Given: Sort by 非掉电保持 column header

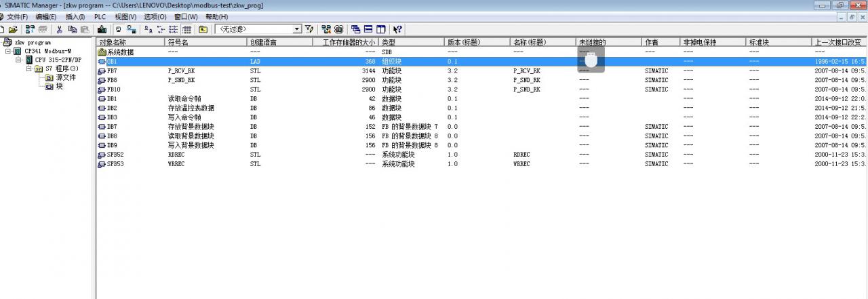Looking at the screenshot, I should (713, 42).
